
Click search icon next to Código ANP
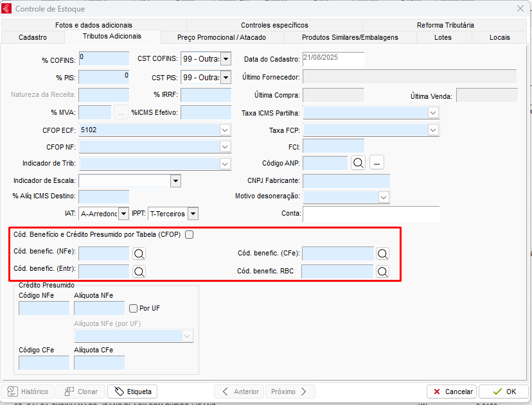pos(358,163)
